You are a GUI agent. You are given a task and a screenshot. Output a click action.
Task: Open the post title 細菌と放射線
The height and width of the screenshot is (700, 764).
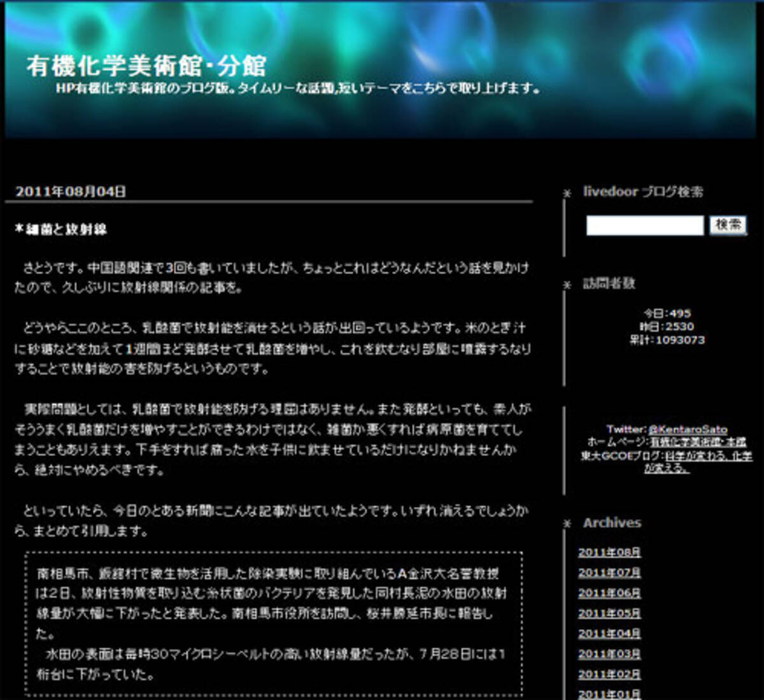click(x=66, y=229)
